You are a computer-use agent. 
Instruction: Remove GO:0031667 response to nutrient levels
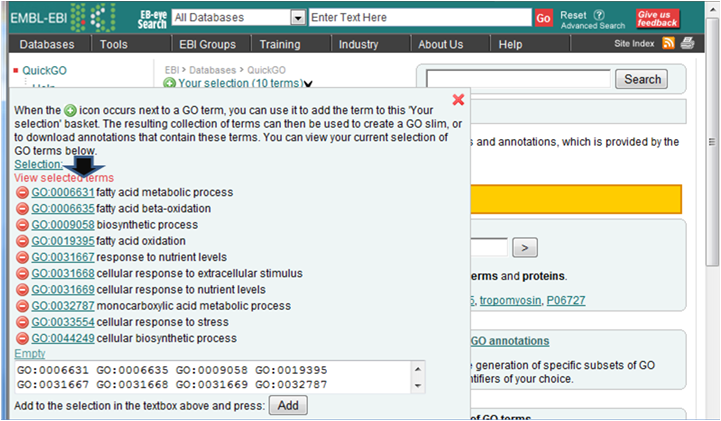[x=22, y=257]
